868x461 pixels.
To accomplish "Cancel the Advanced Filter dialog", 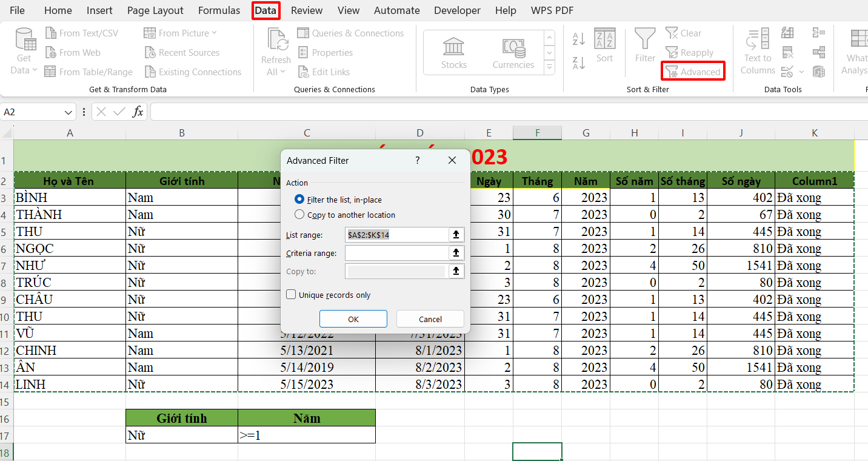I will point(430,319).
